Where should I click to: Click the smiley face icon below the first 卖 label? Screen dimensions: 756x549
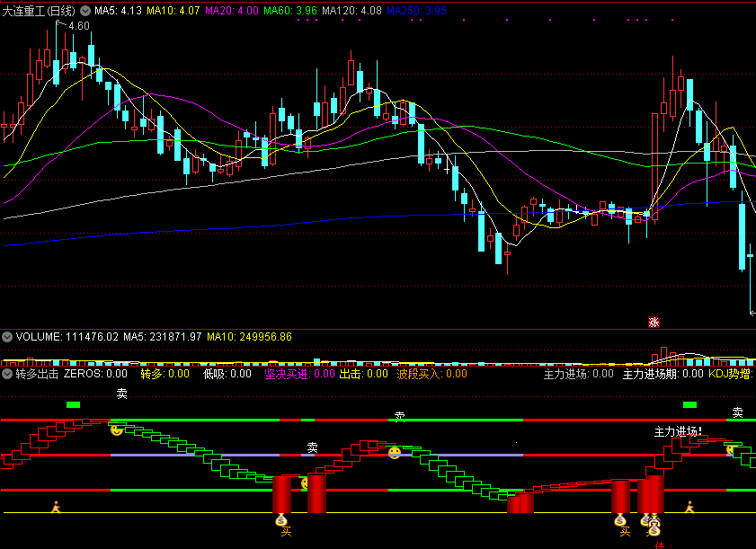point(117,429)
